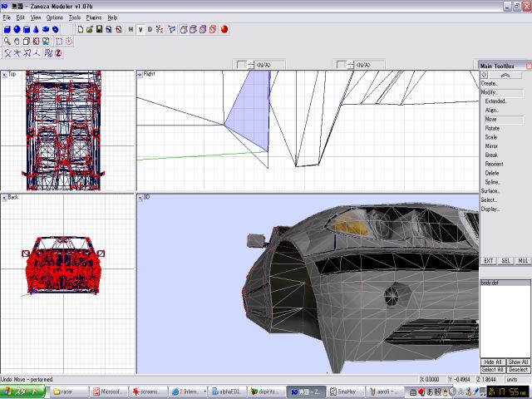This screenshot has height=399, width=532.
Task: Click the save floppy disk icon
Action: [x=99, y=29]
